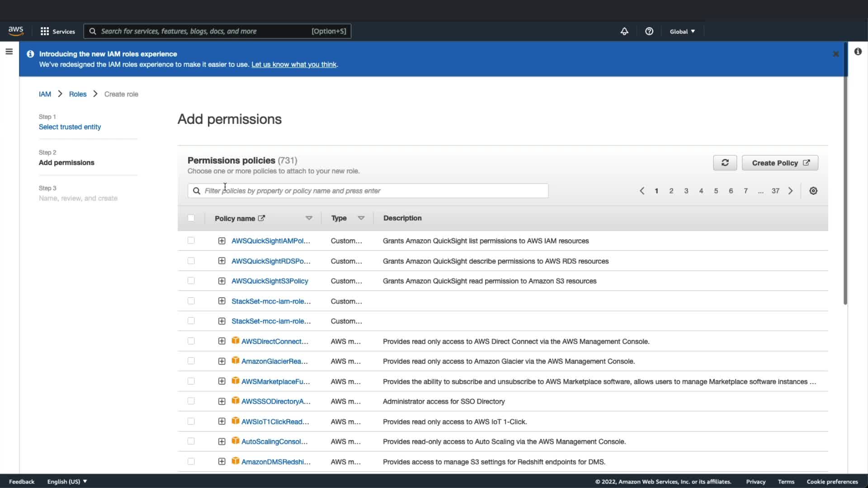The width and height of the screenshot is (868, 488).
Task: Open the Services grid menu
Action: pyautogui.click(x=57, y=31)
